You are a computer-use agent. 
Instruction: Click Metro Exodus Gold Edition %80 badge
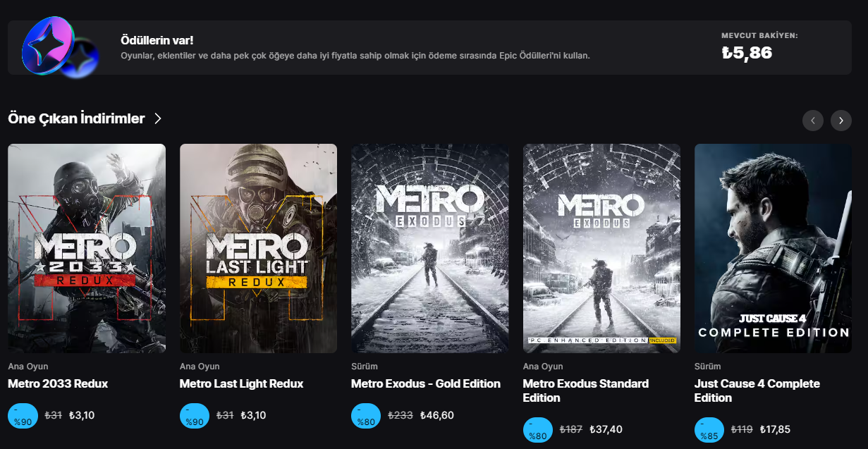pyautogui.click(x=366, y=416)
